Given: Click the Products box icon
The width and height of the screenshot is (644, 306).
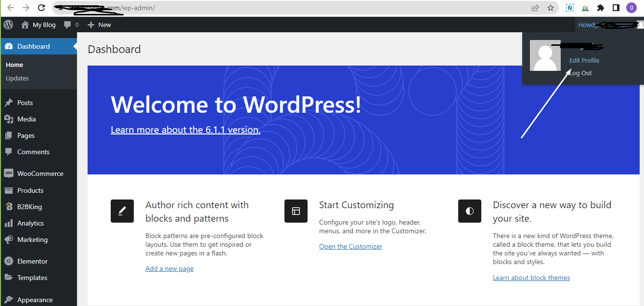Looking at the screenshot, I should 8,190.
